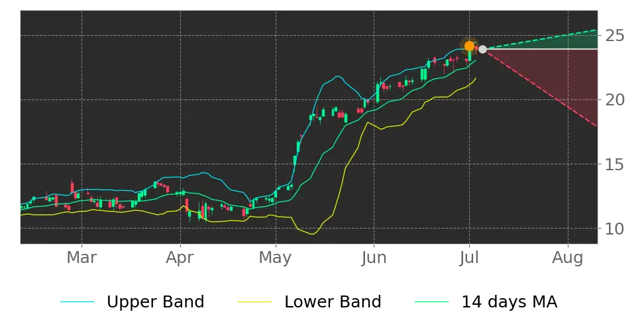
Task: Click the 15 y-axis price label
Action: point(615,164)
